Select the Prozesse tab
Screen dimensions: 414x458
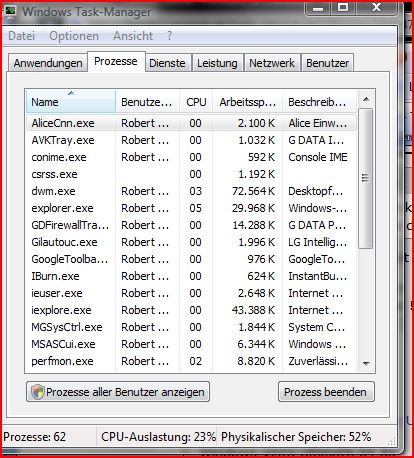coord(116,61)
